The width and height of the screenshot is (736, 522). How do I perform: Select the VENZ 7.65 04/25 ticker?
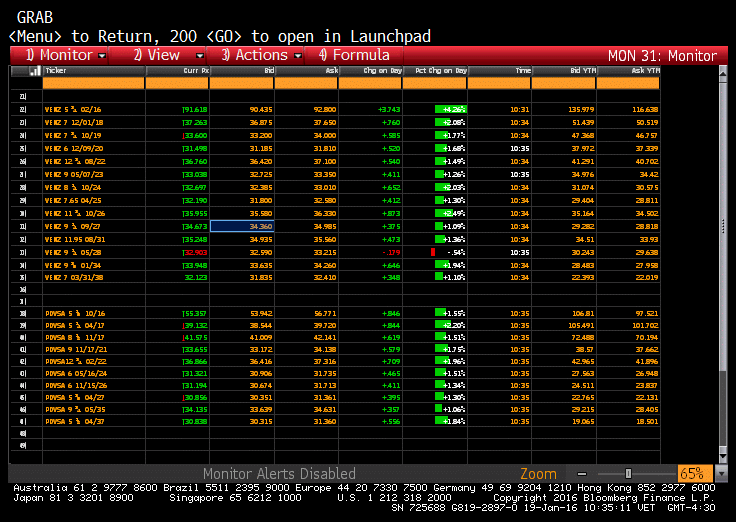click(73, 200)
